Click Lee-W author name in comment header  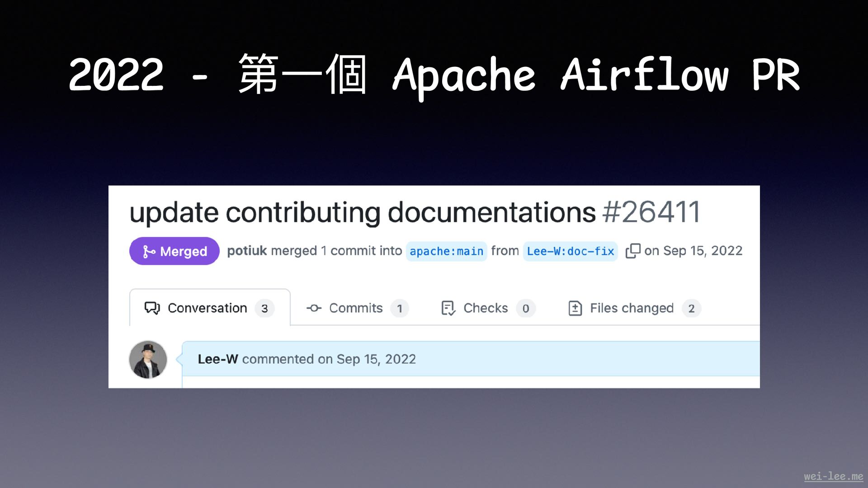(217, 359)
